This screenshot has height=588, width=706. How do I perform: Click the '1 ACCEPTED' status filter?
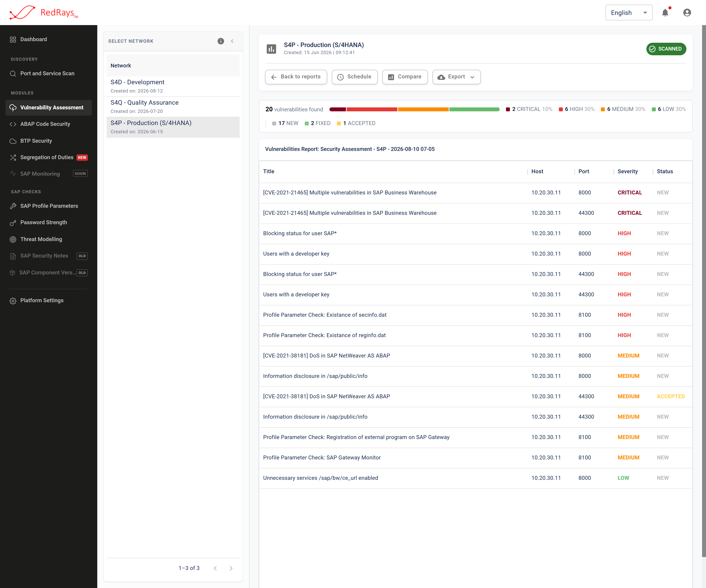click(356, 123)
